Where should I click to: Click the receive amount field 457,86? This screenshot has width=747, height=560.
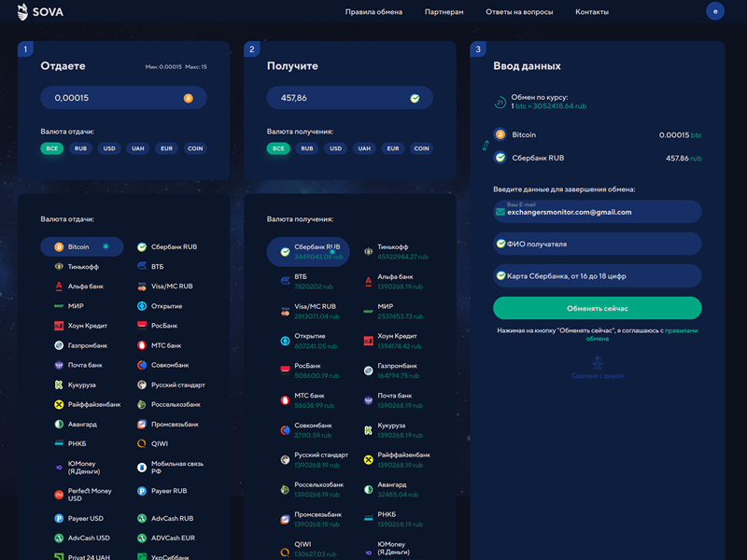(x=349, y=98)
